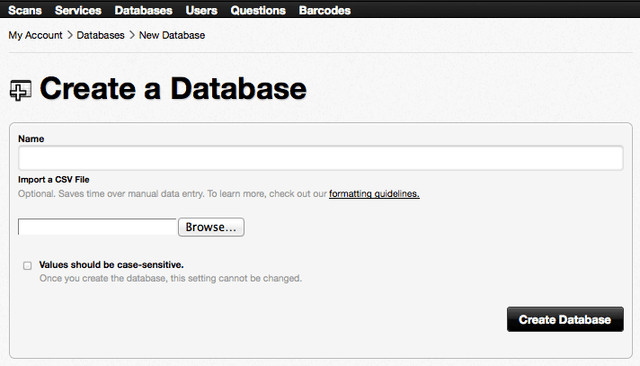This screenshot has height=366, width=640.
Task: Focus the Name input field
Action: coord(320,158)
